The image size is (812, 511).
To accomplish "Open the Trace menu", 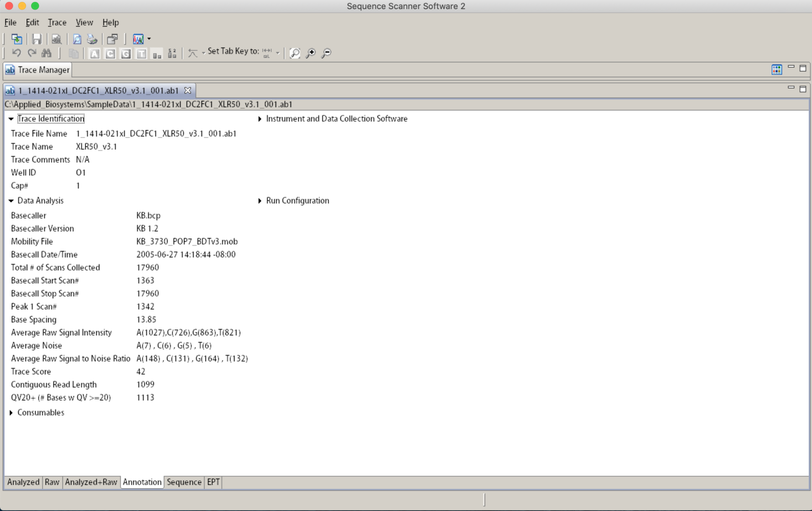I will point(57,22).
